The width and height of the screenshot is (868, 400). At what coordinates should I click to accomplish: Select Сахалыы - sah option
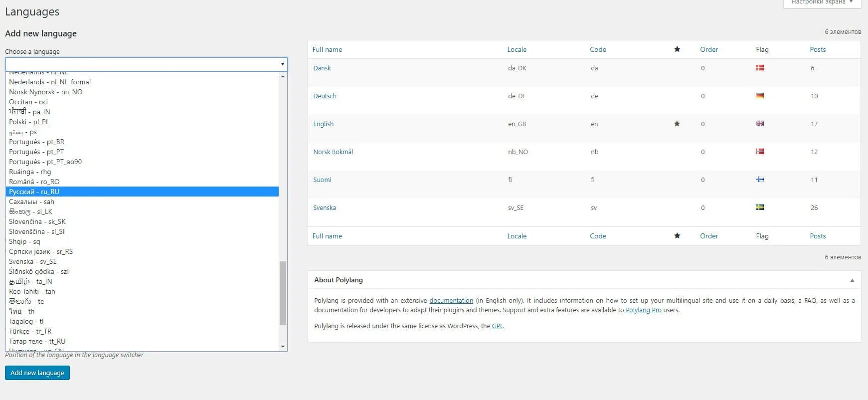coord(142,201)
